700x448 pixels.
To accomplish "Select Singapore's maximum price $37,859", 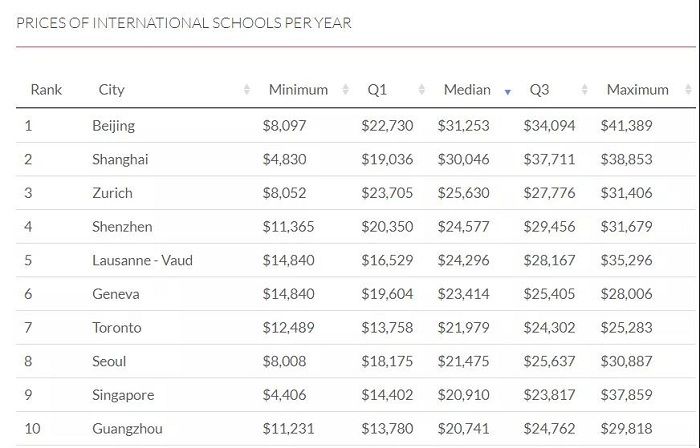I will [x=626, y=395].
